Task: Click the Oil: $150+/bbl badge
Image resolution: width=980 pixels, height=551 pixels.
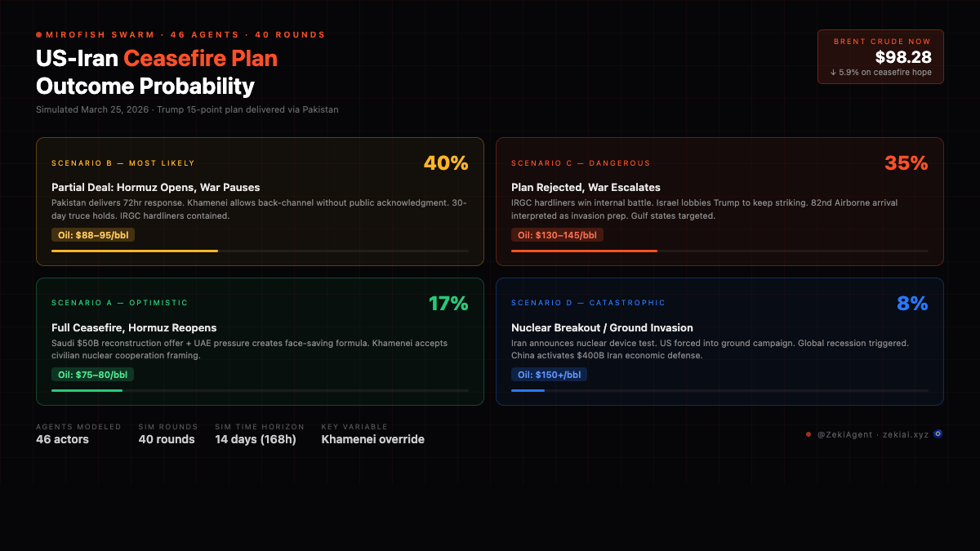Action: point(549,375)
